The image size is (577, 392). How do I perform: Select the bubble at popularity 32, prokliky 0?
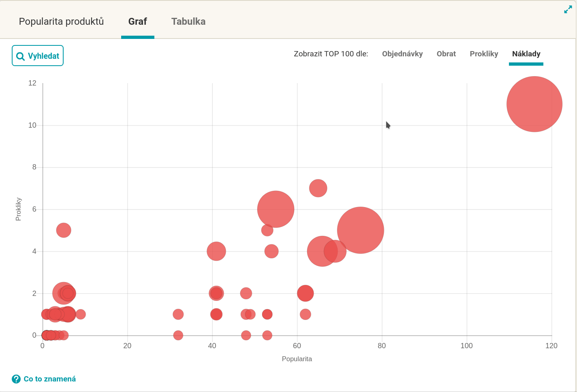178,335
